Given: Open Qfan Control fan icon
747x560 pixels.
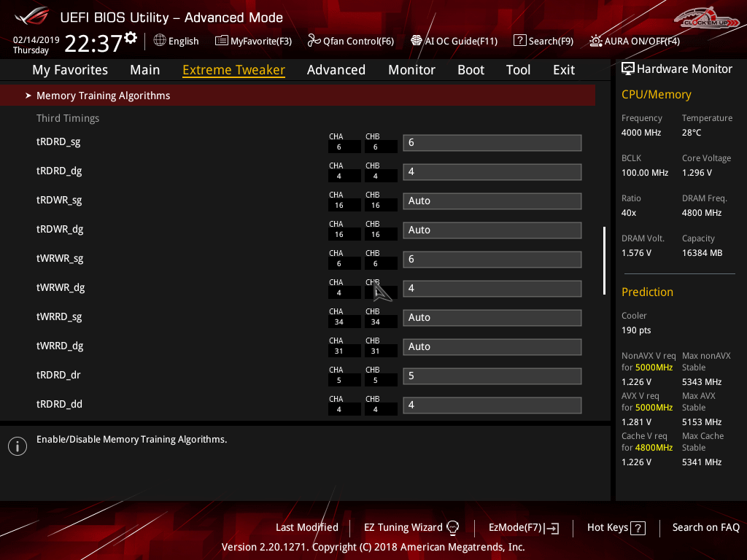Looking at the screenshot, I should pyautogui.click(x=314, y=41).
